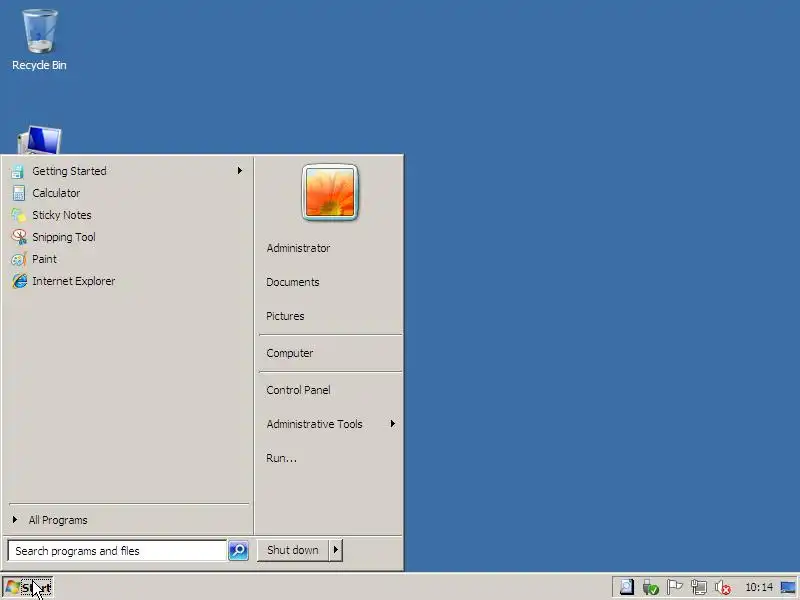Click the Calculator label text
This screenshot has width=800, height=600.
click(56, 193)
